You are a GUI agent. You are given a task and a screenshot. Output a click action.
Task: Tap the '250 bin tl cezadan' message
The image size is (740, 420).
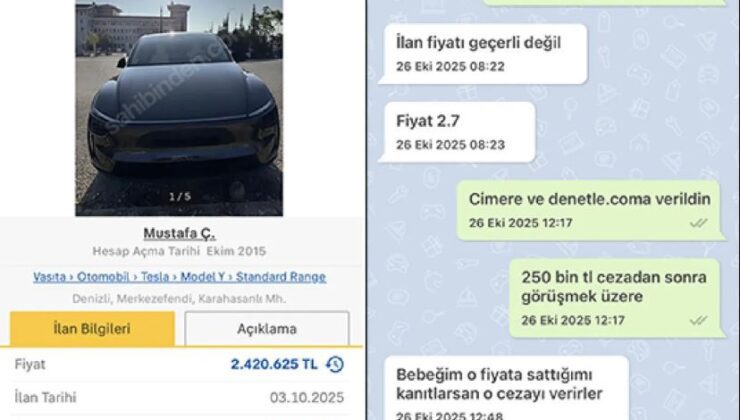pyautogui.click(x=616, y=298)
